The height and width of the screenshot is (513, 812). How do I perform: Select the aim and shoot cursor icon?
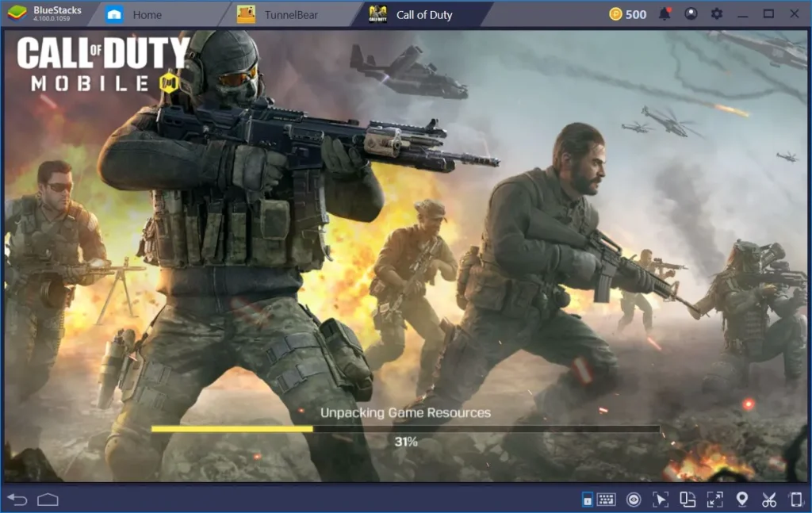coord(661,500)
